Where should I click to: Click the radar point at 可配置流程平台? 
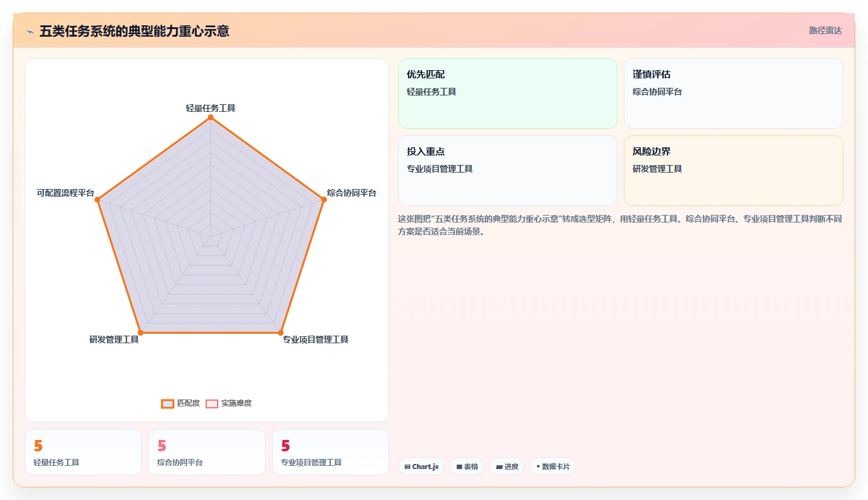[97, 199]
